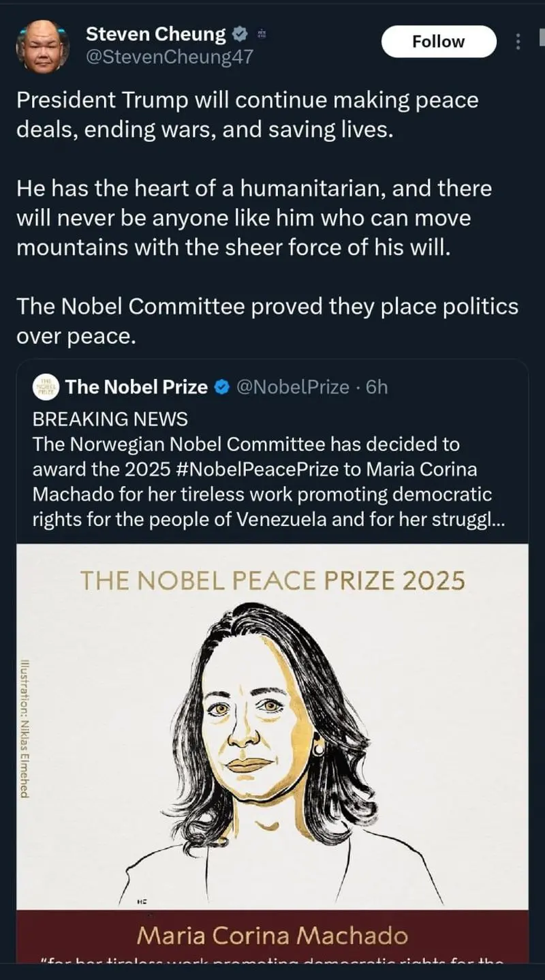The width and height of the screenshot is (545, 980).
Task: Click the Steven Cheung display name
Action: (155, 33)
